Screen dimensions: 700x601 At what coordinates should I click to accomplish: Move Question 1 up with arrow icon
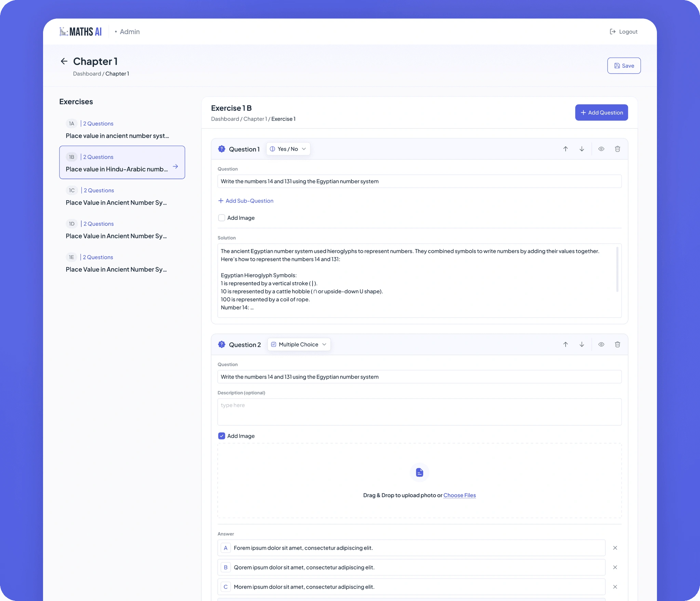pos(566,149)
